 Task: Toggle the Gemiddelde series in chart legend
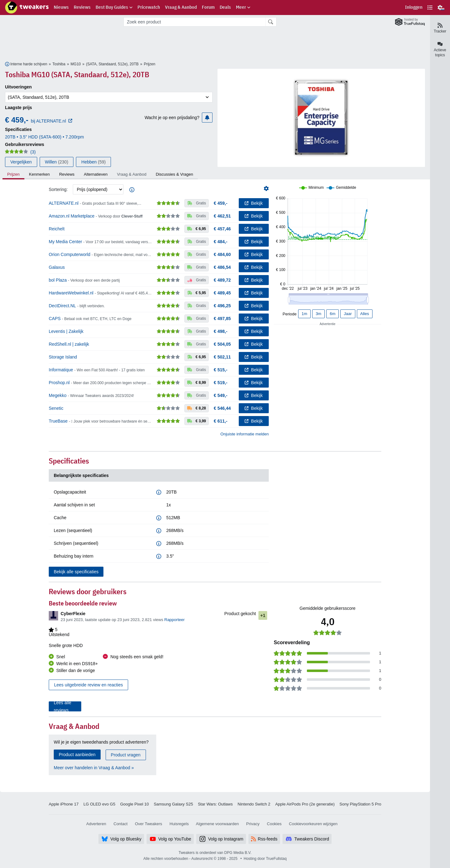click(342, 188)
